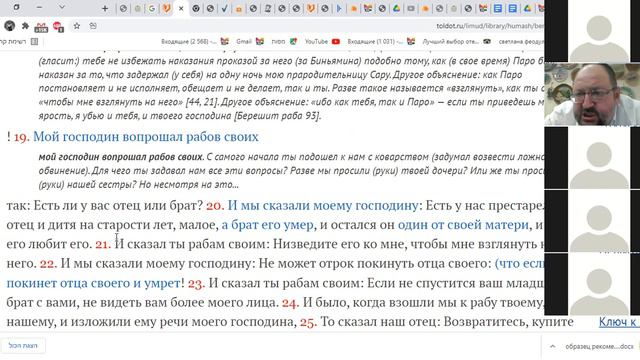This screenshot has width=640, height=360.
Task: Open heading Мой господин вопрошал рабов своих
Action: [146, 136]
